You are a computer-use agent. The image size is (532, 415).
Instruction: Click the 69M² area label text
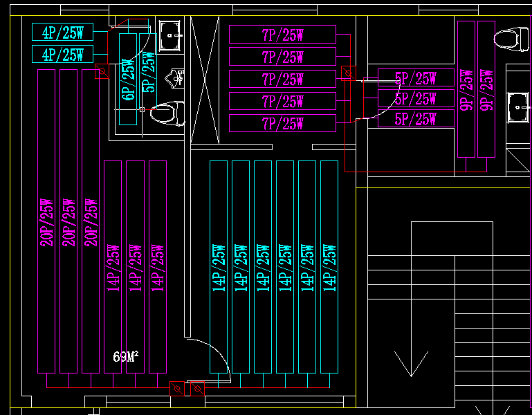click(x=126, y=357)
